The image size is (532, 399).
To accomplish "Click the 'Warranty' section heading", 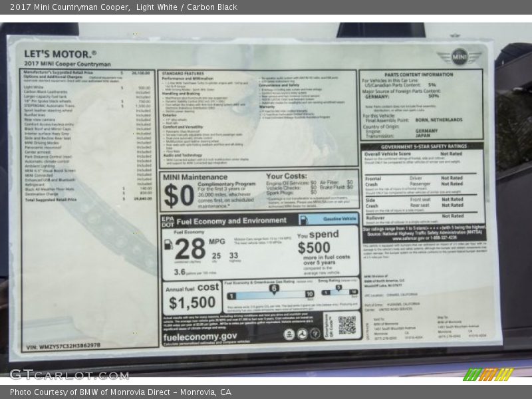I will (267, 106).
